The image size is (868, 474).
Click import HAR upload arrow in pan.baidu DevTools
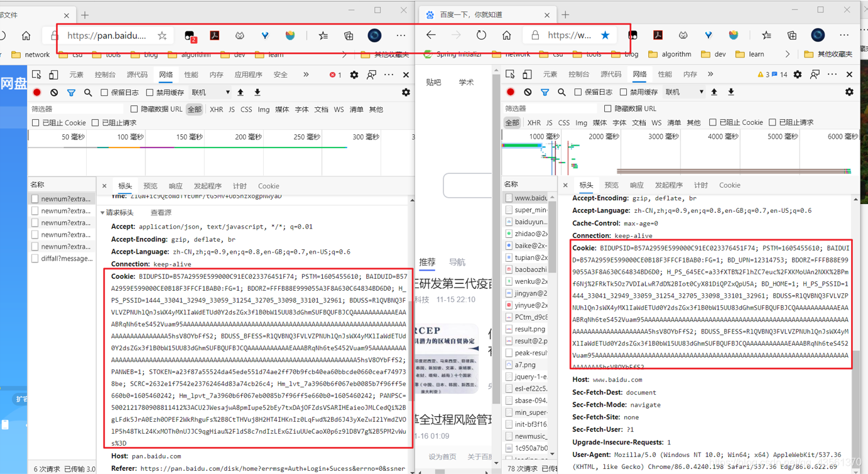pyautogui.click(x=241, y=92)
